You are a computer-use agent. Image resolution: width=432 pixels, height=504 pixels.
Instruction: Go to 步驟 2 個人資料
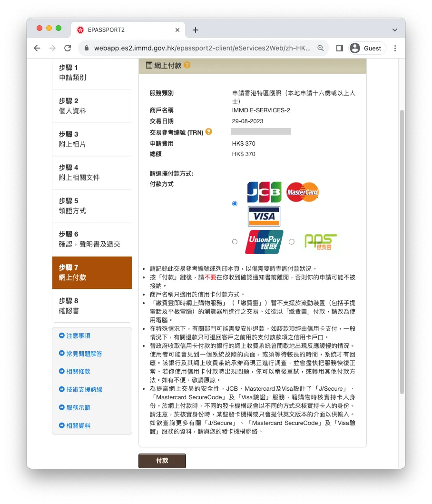click(92, 106)
